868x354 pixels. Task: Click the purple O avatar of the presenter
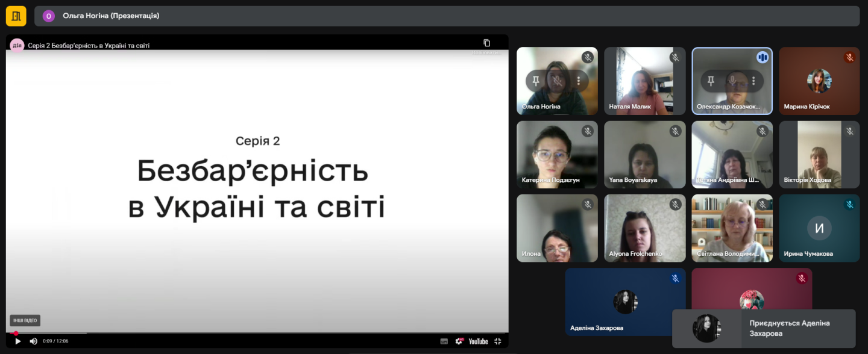(49, 16)
